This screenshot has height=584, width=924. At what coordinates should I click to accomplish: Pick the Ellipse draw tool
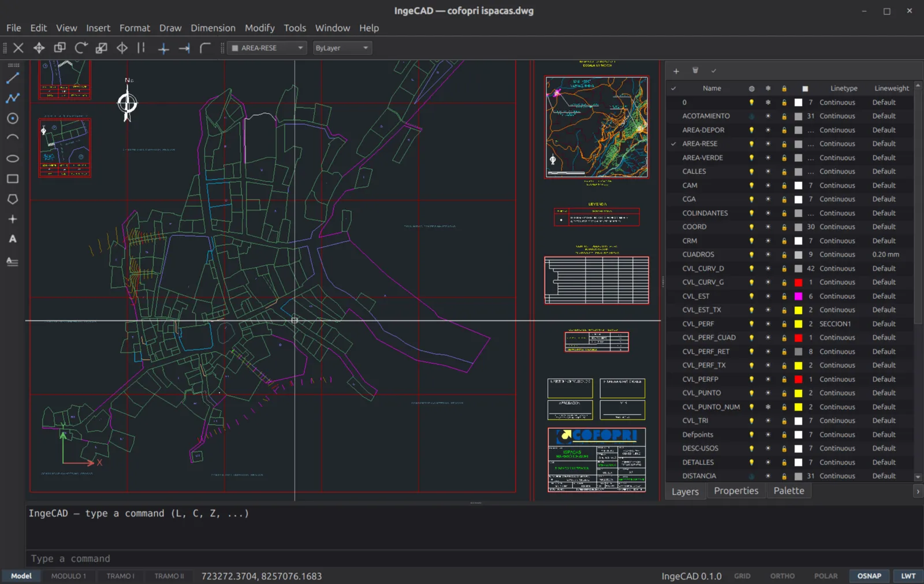coord(13,158)
